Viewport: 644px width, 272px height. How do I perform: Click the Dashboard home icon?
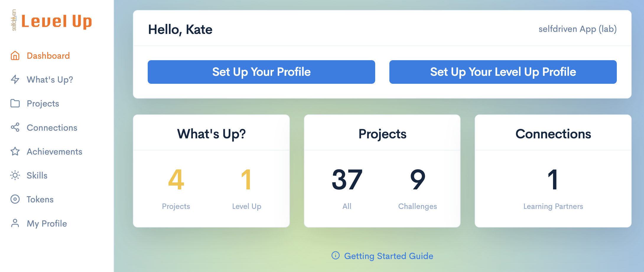click(x=15, y=55)
